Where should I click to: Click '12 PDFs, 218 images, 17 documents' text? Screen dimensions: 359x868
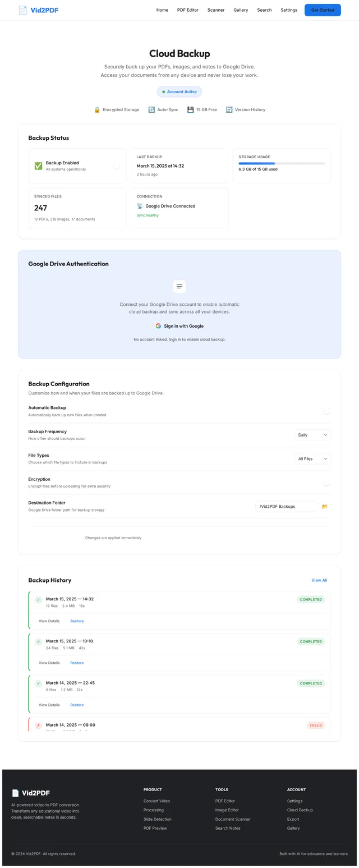65,219
